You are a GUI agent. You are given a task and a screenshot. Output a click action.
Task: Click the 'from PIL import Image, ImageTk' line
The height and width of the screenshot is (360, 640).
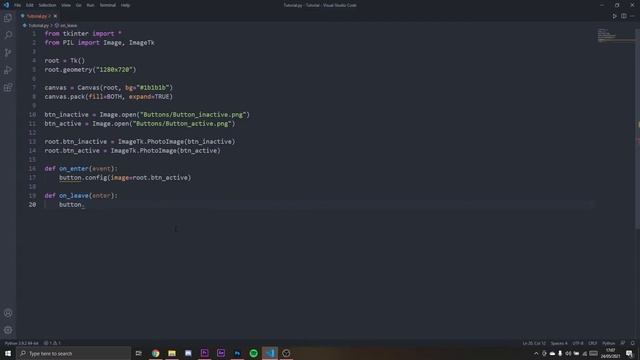click(x=100, y=43)
